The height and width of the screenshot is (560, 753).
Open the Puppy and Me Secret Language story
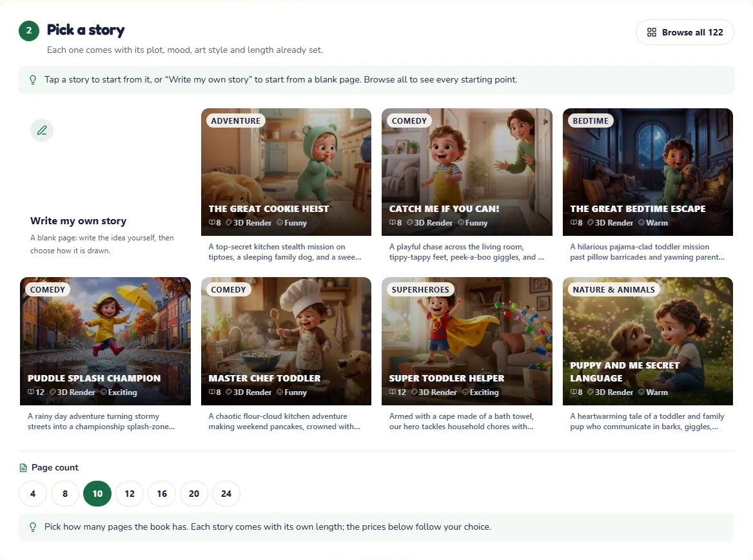coord(648,341)
